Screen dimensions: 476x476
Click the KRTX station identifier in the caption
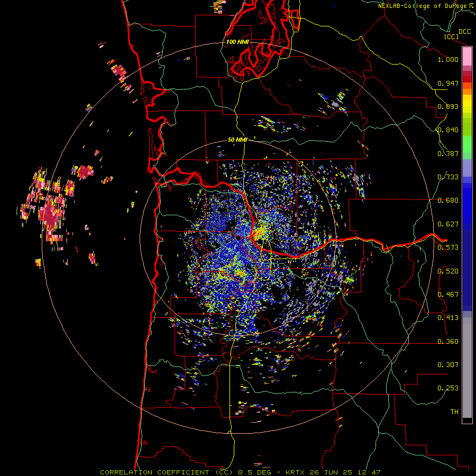tap(296, 472)
